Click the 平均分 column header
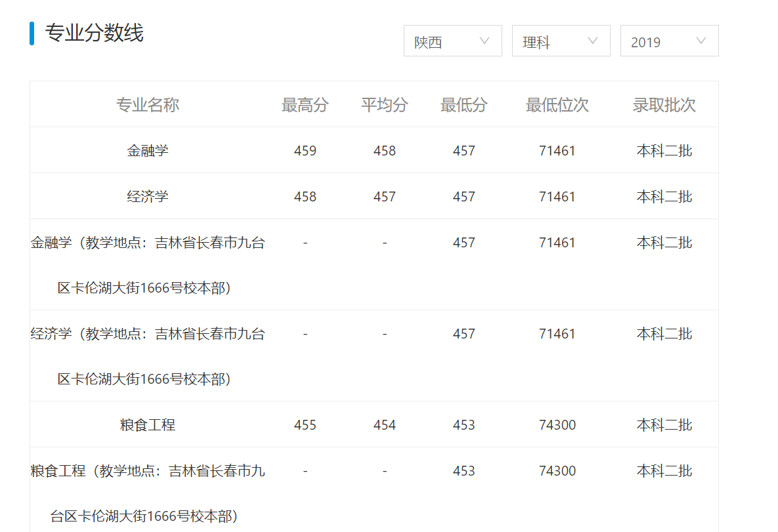This screenshot has height=532, width=778. [x=385, y=104]
